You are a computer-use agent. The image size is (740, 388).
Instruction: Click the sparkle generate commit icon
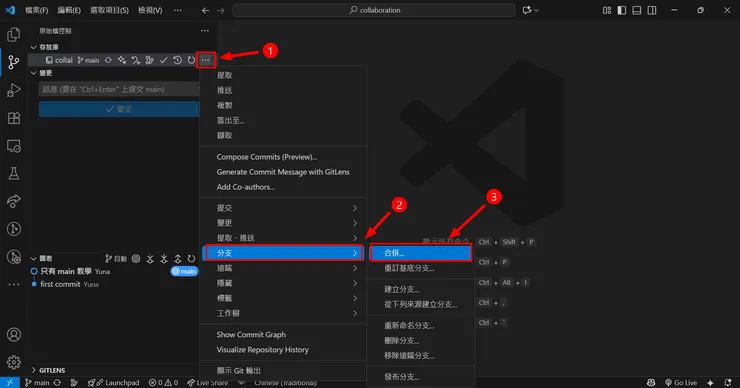tap(122, 60)
